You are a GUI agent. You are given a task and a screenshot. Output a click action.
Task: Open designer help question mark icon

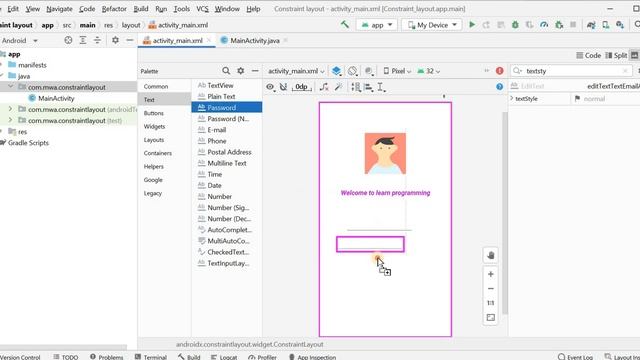click(500, 87)
